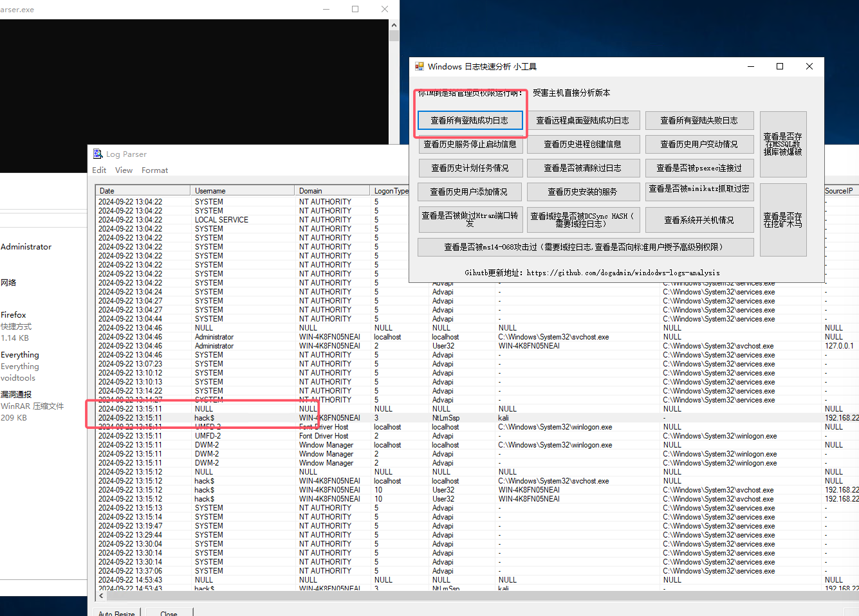The width and height of the screenshot is (859, 616).
Task: Click the Domain column header
Action: (333, 191)
